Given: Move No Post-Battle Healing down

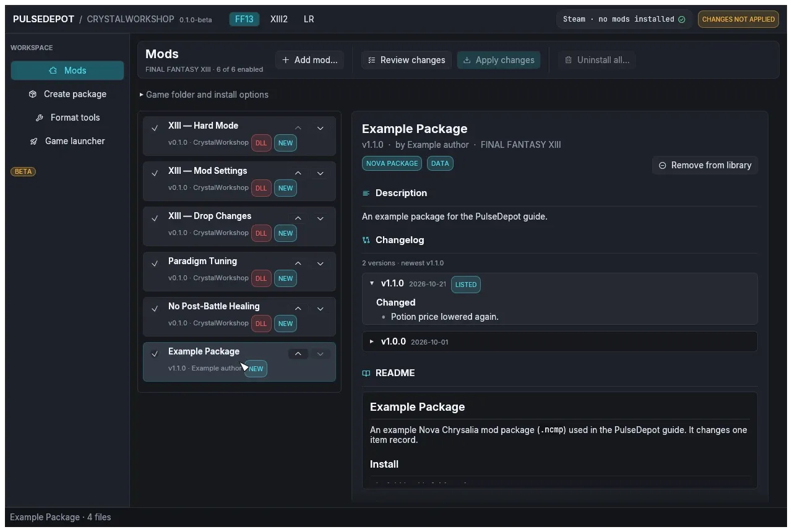Looking at the screenshot, I should coord(321,309).
